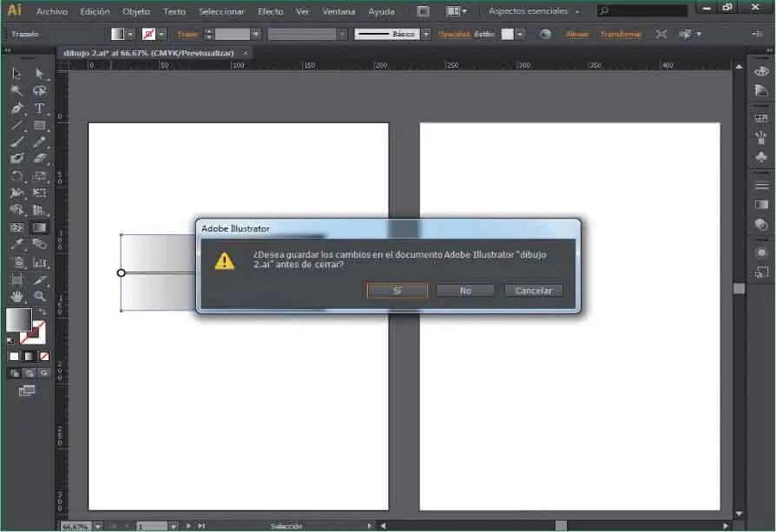776x532 pixels.
Task: Select the Eyedropper tool
Action: click(16, 245)
